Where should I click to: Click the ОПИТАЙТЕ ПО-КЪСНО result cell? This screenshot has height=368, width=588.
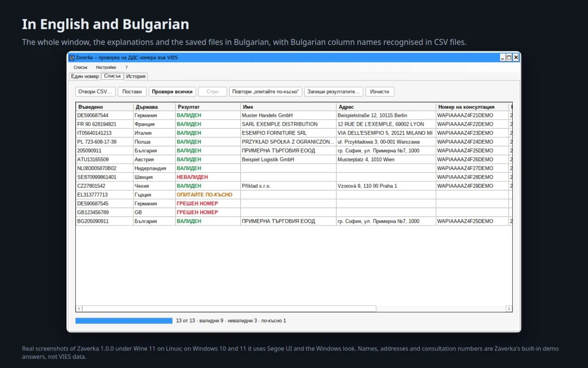click(x=208, y=195)
